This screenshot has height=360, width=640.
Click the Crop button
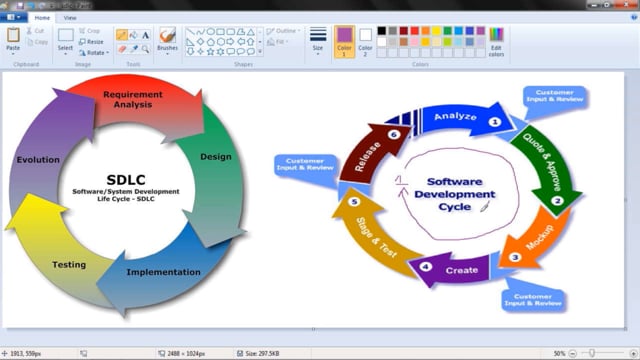pos(89,31)
